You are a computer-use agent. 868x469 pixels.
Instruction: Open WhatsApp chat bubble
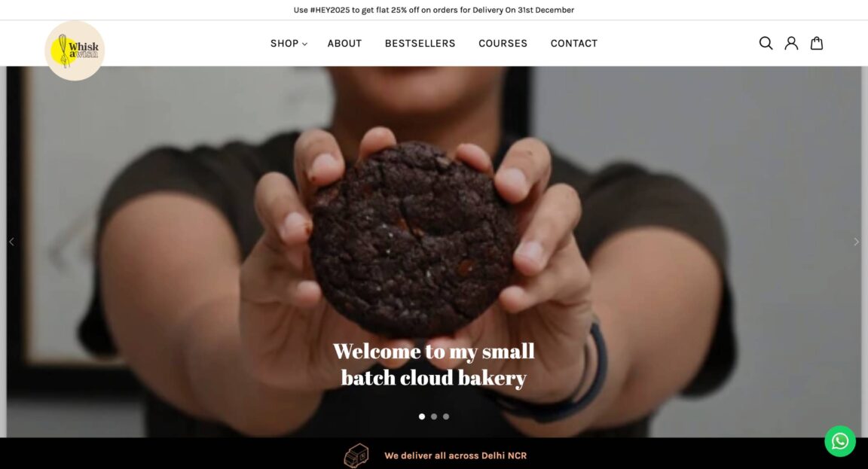point(840,441)
